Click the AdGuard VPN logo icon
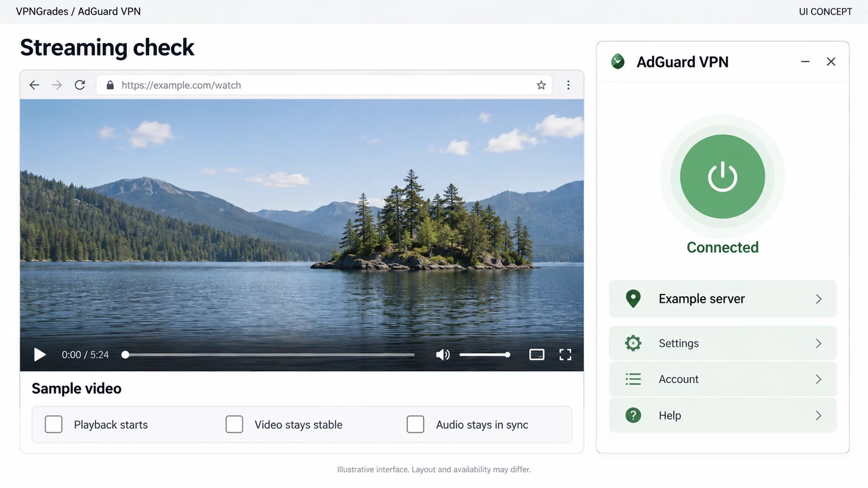The width and height of the screenshot is (868, 488). 618,62
